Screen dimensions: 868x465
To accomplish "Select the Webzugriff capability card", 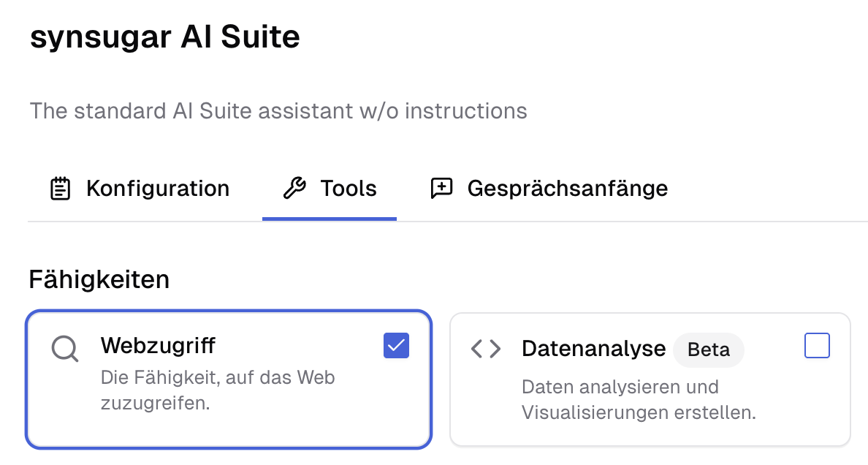I will click(229, 379).
